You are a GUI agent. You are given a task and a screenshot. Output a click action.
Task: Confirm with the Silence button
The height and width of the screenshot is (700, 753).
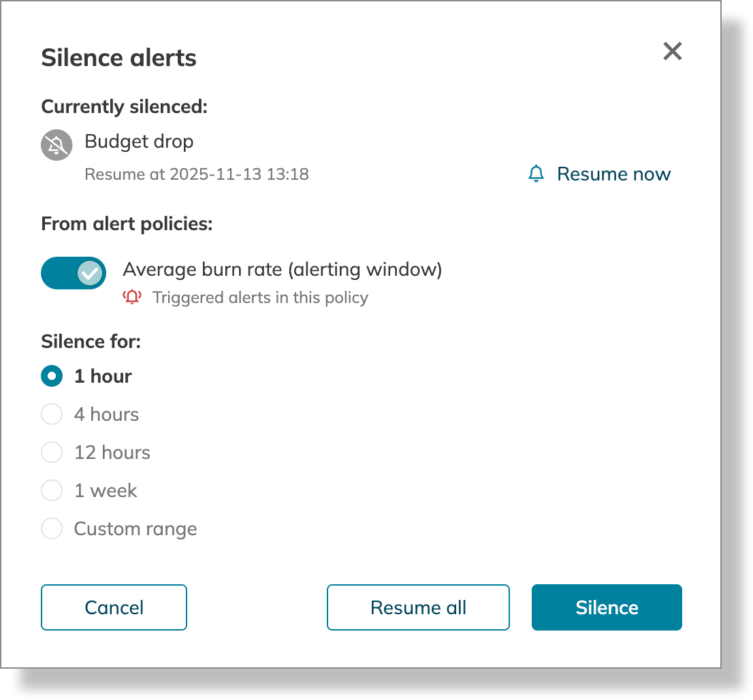click(607, 607)
